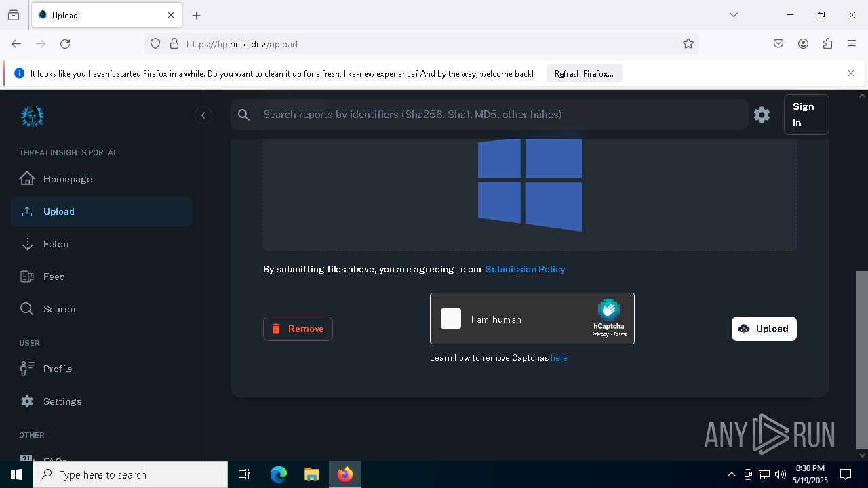Click the notification info icon
The width and height of the screenshot is (868, 488).
(19, 74)
